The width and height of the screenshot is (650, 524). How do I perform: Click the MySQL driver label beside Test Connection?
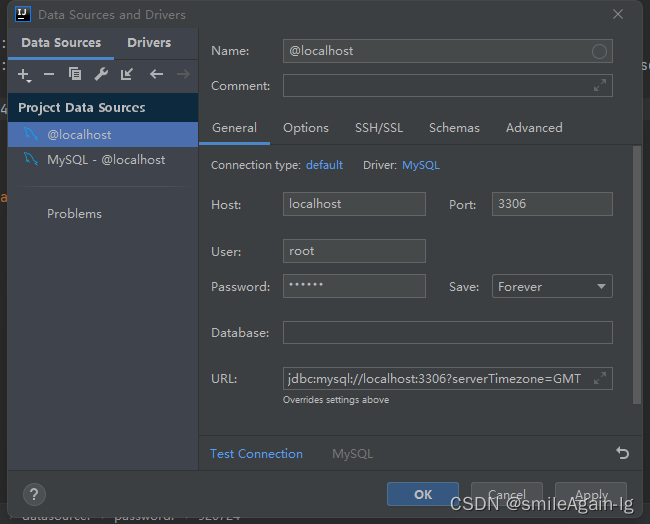pyautogui.click(x=352, y=454)
